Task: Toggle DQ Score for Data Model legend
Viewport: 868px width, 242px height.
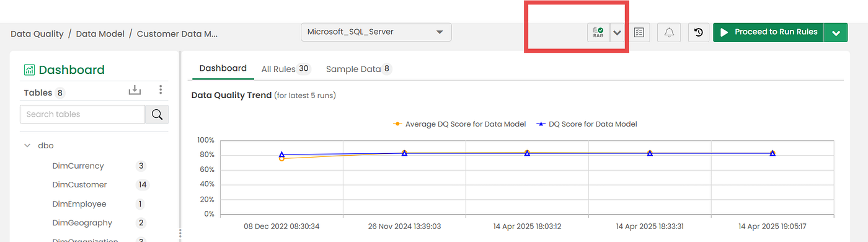Action: click(587, 124)
